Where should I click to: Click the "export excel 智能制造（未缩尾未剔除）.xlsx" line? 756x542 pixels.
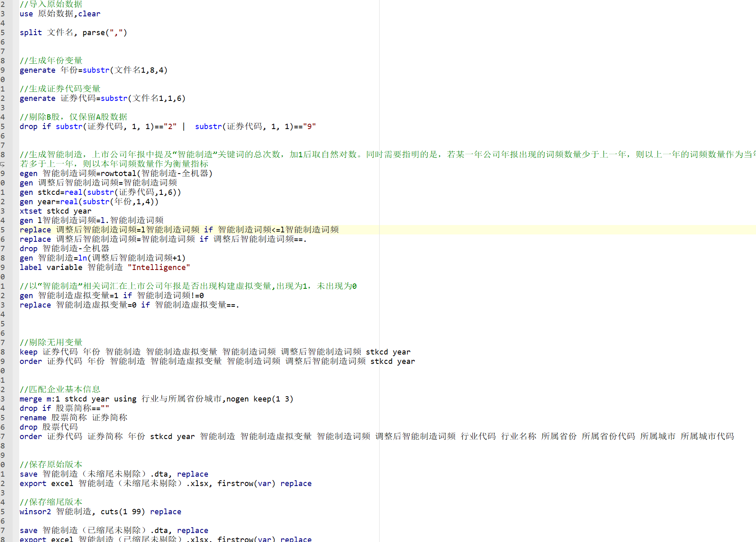[x=166, y=483]
